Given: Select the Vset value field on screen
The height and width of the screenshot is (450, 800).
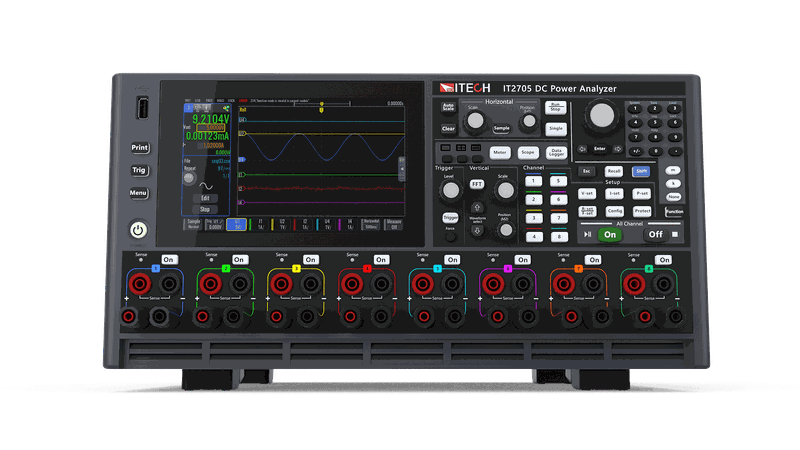Looking at the screenshot, I should point(211,128).
